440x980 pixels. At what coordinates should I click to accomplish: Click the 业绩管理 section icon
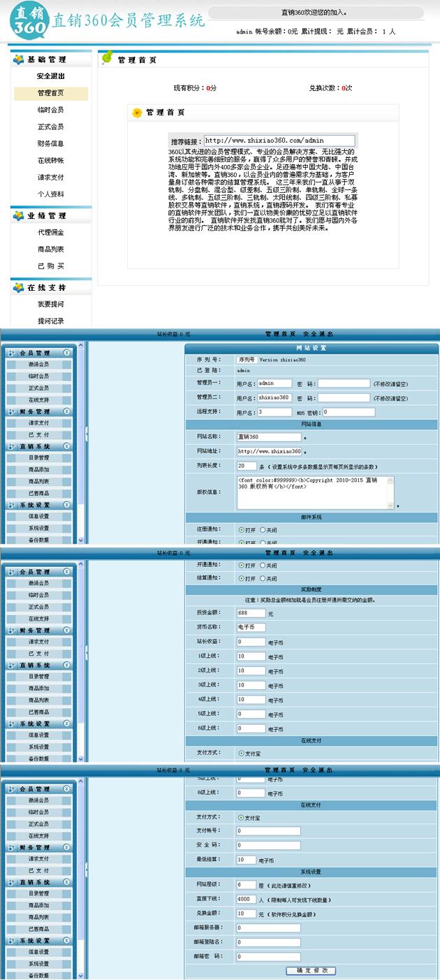tap(18, 215)
